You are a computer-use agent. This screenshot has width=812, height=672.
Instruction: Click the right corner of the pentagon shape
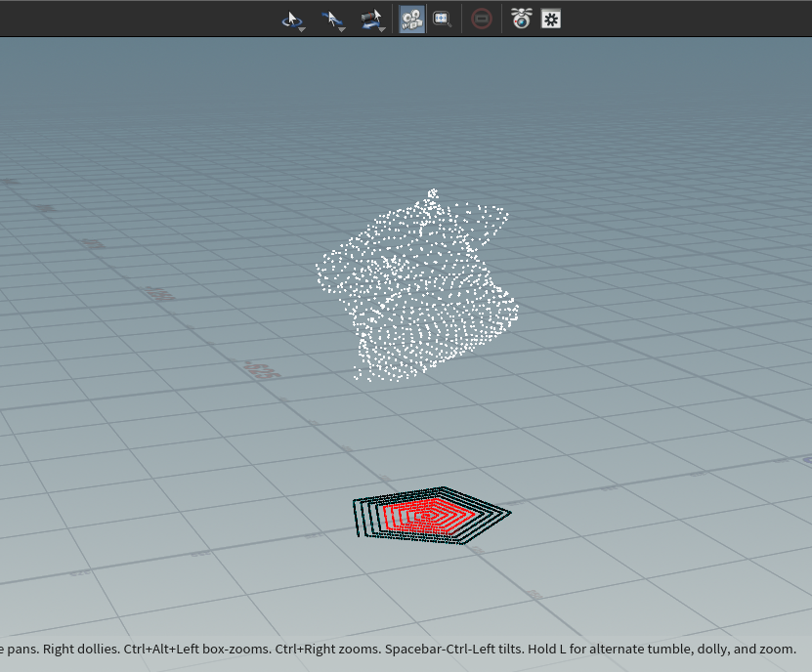(509, 512)
